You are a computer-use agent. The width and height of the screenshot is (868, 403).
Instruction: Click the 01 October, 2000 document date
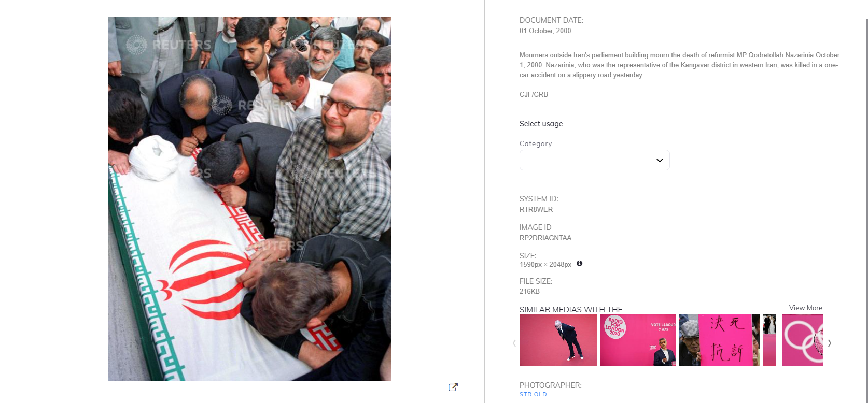coord(545,31)
